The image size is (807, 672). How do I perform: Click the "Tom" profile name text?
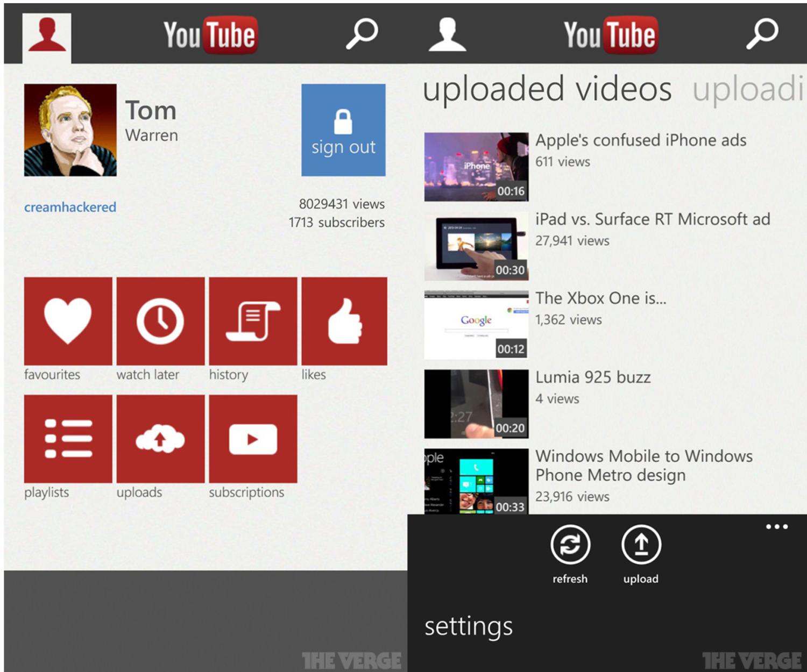pyautogui.click(x=151, y=111)
